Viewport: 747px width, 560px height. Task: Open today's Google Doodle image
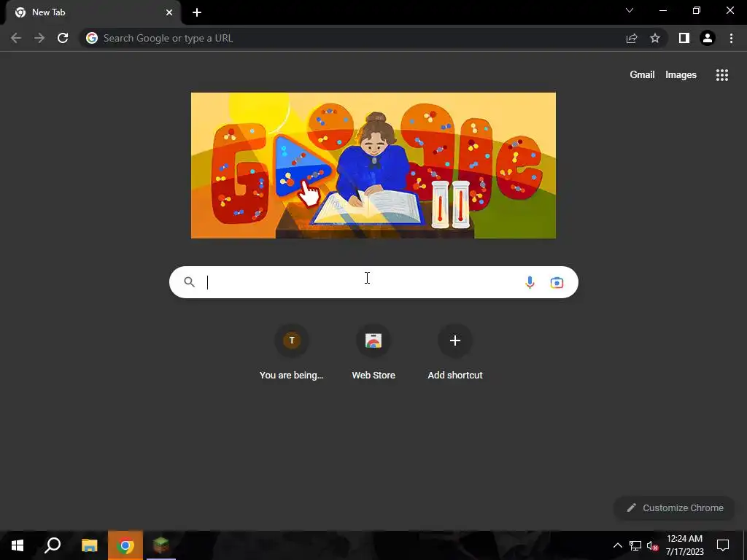pyautogui.click(x=373, y=166)
